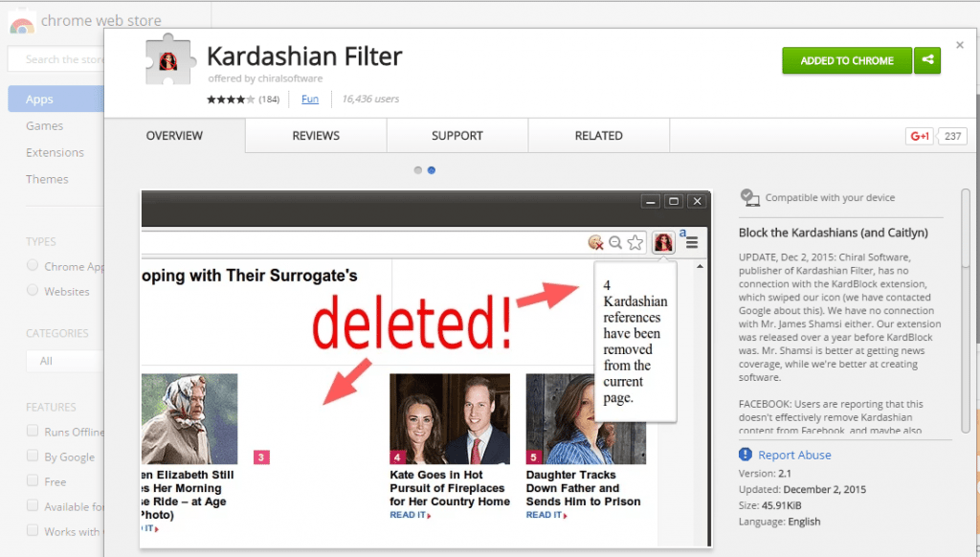Click the Daughter Tracks Down Father thumbnail
This screenshot has height=557, width=980.
pyautogui.click(x=587, y=419)
